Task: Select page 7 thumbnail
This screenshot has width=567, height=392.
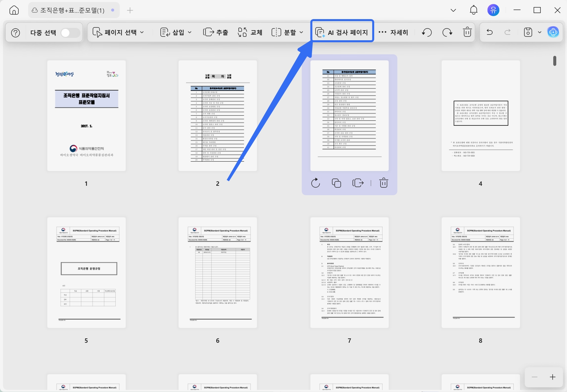Action: (x=349, y=273)
